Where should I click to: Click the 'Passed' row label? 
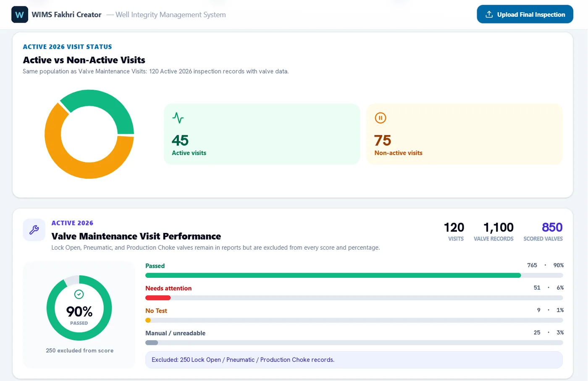(x=155, y=266)
